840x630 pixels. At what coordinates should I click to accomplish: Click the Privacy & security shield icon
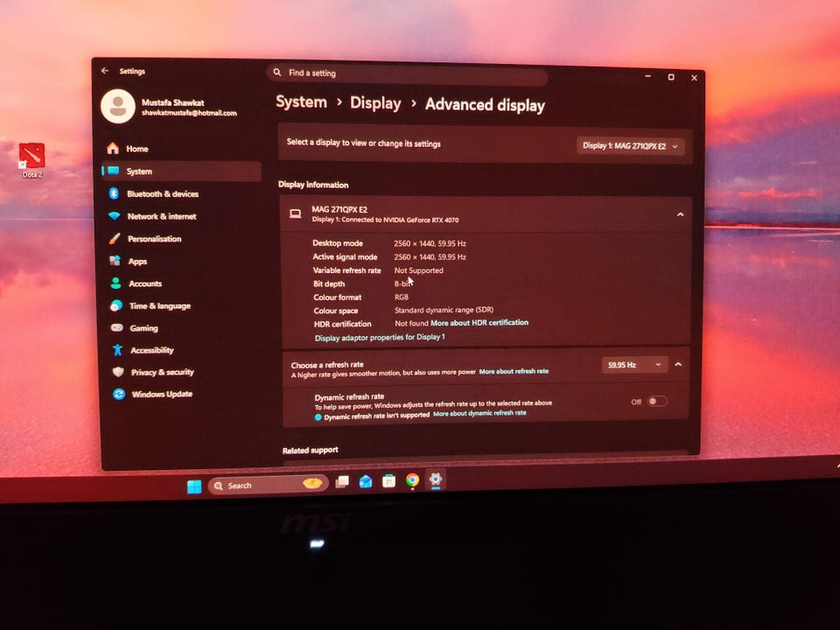(118, 372)
